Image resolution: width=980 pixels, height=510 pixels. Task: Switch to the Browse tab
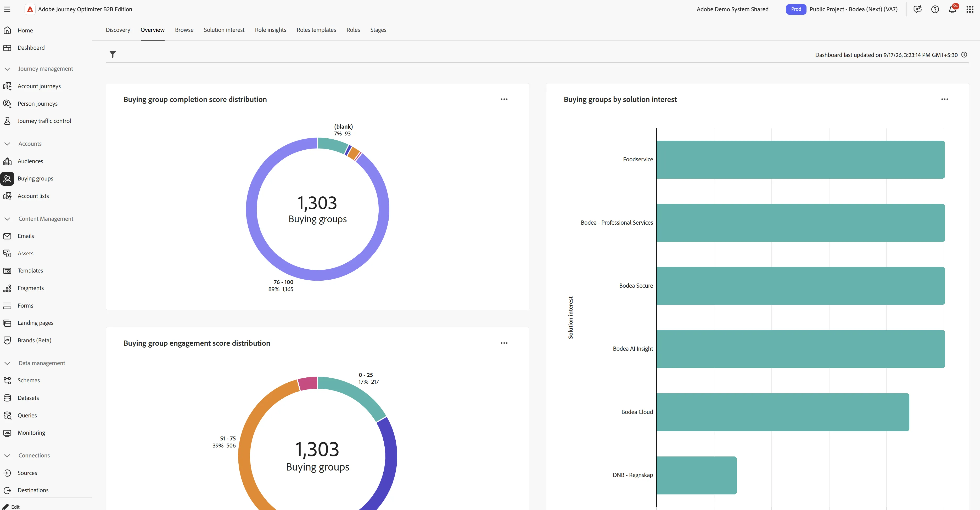click(184, 30)
